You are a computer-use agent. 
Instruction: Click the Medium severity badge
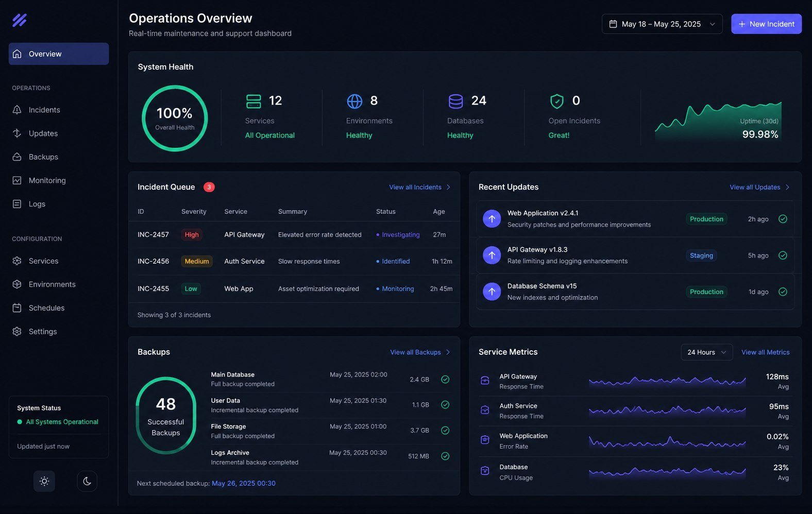[197, 262]
